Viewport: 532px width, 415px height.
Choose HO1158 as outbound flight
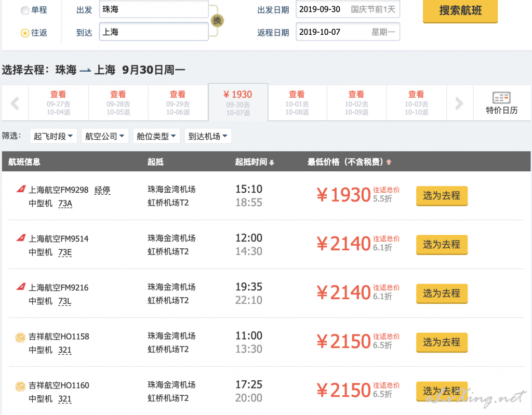(442, 342)
